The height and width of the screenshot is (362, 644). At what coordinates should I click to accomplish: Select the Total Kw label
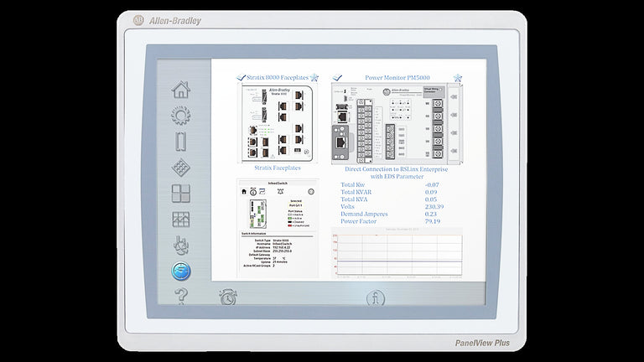pyautogui.click(x=352, y=184)
